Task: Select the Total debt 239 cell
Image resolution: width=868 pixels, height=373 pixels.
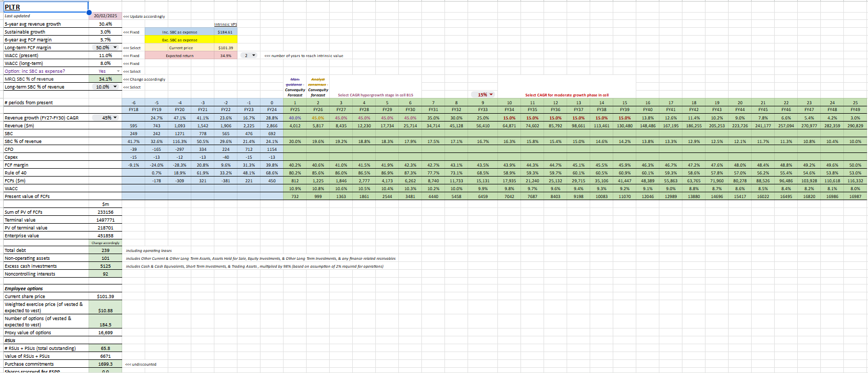Action: [x=105, y=250]
